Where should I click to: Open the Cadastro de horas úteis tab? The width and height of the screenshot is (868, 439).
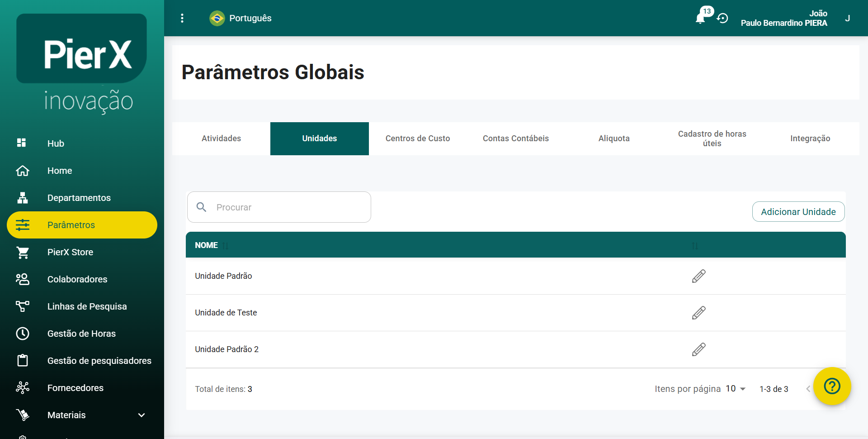click(x=712, y=138)
